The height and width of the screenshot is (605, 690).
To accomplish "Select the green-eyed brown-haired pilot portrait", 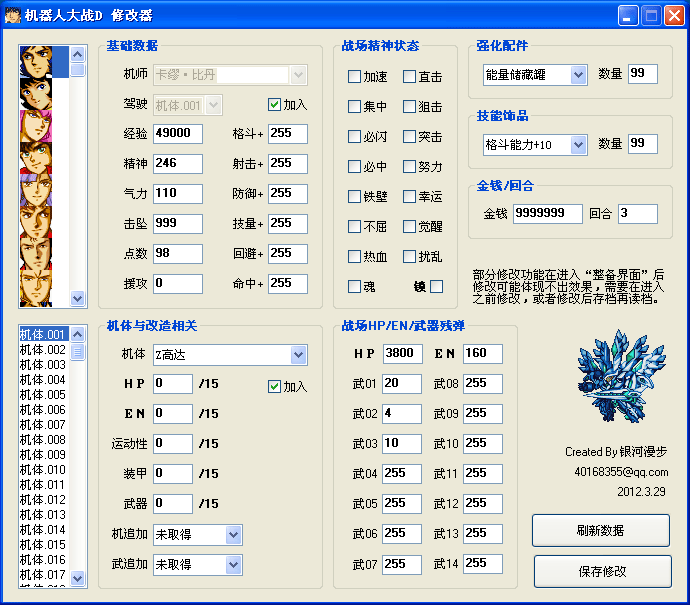I will click(36, 158).
